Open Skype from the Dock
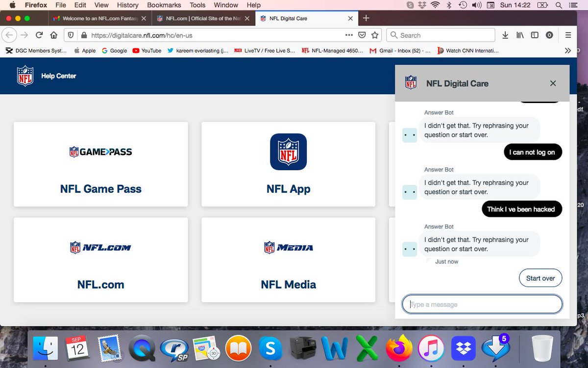Image resolution: width=588 pixels, height=368 pixels. click(270, 348)
